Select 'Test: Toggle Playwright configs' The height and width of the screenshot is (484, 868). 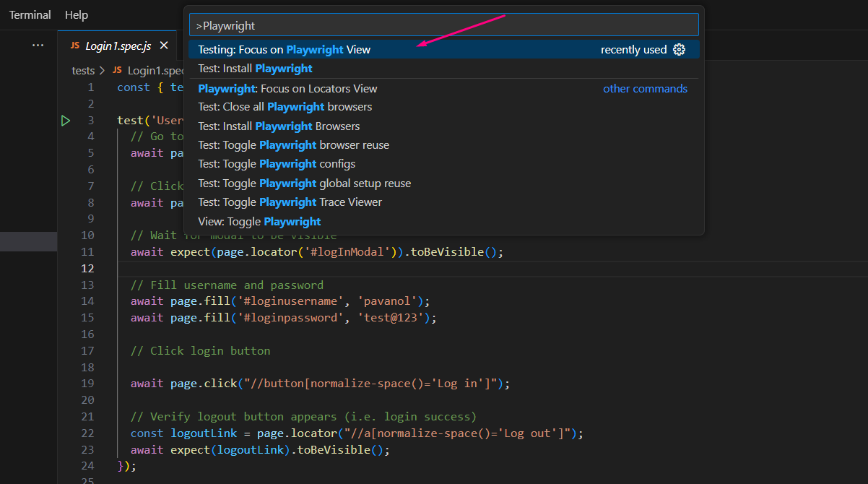coord(443,163)
